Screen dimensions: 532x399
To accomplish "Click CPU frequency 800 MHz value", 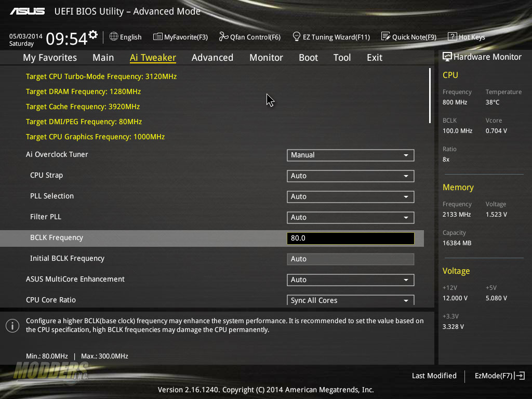I will tap(455, 102).
